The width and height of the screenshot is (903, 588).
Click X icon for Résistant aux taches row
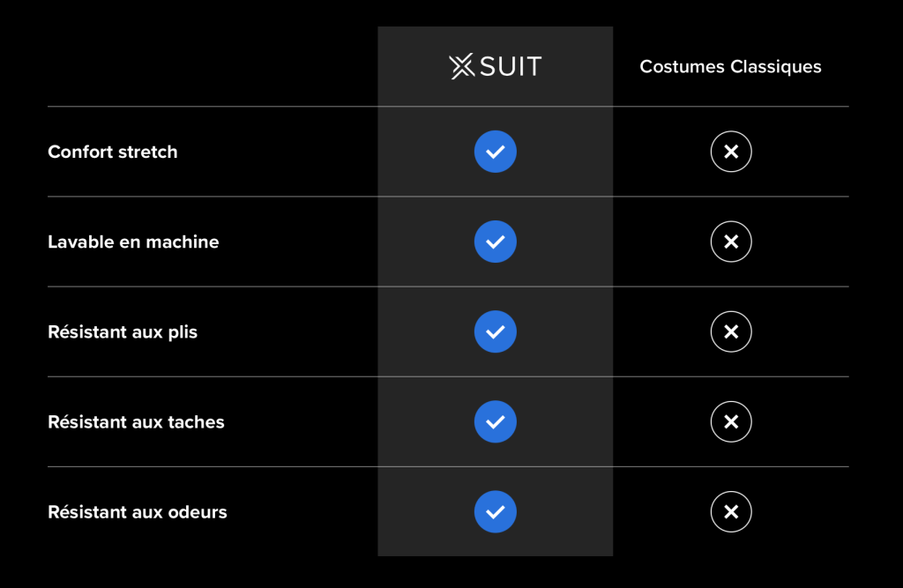(x=731, y=421)
